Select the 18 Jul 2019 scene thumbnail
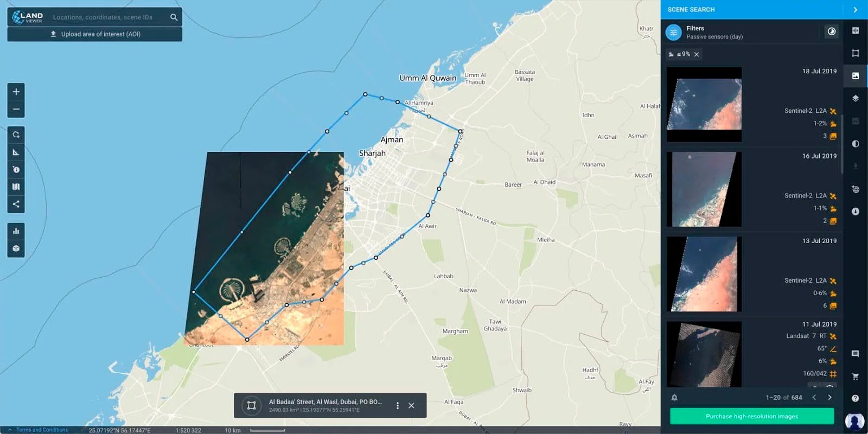Viewport: 868px width, 434px height. (704, 104)
